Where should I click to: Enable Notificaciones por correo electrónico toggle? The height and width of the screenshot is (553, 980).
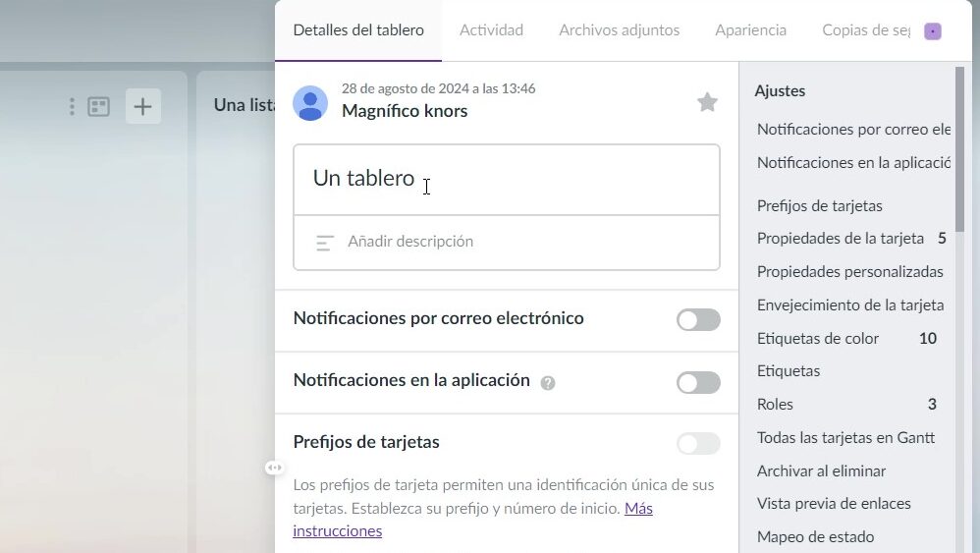coord(698,320)
